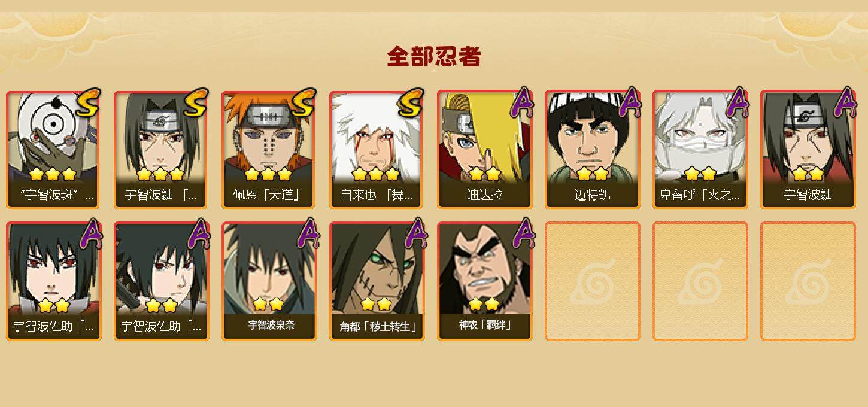
Task: Click the S rank badge on 佩恩「天道」
Action: [304, 103]
